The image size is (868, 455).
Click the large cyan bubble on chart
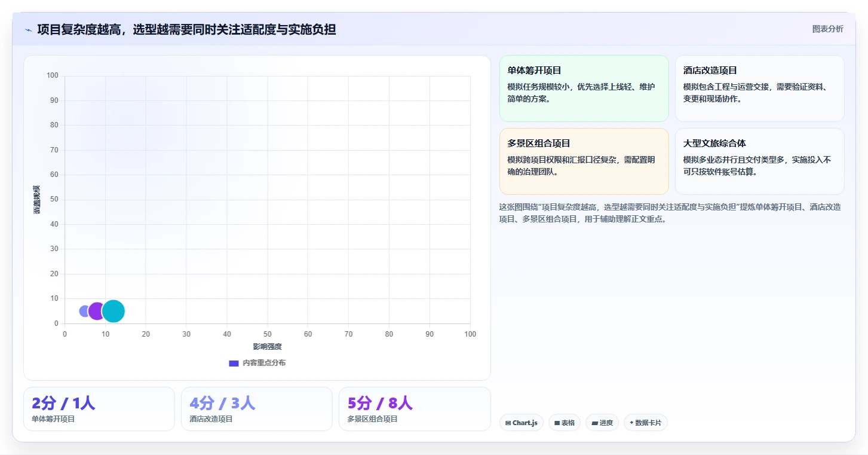click(113, 311)
